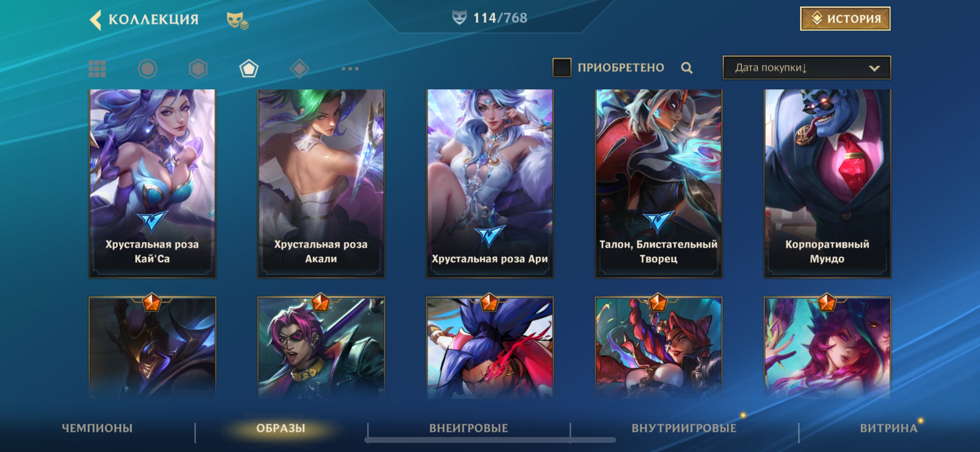This screenshot has height=452, width=980.
Task: Select the diamond rarity filter
Action: click(x=299, y=69)
